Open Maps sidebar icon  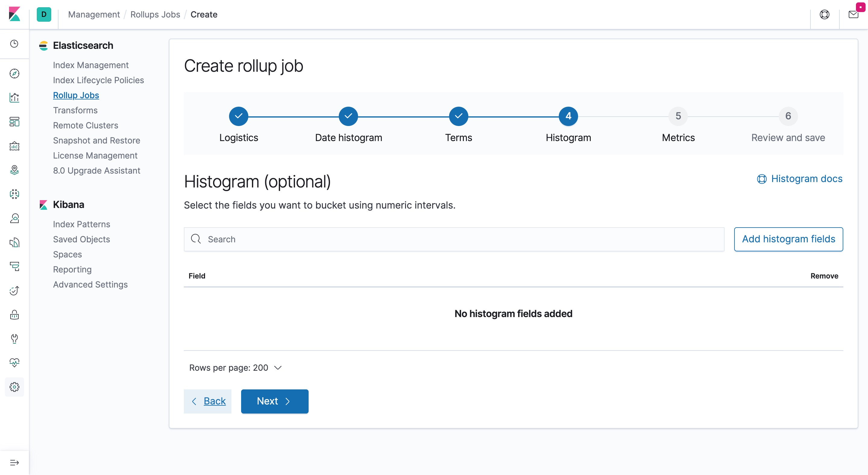14,170
